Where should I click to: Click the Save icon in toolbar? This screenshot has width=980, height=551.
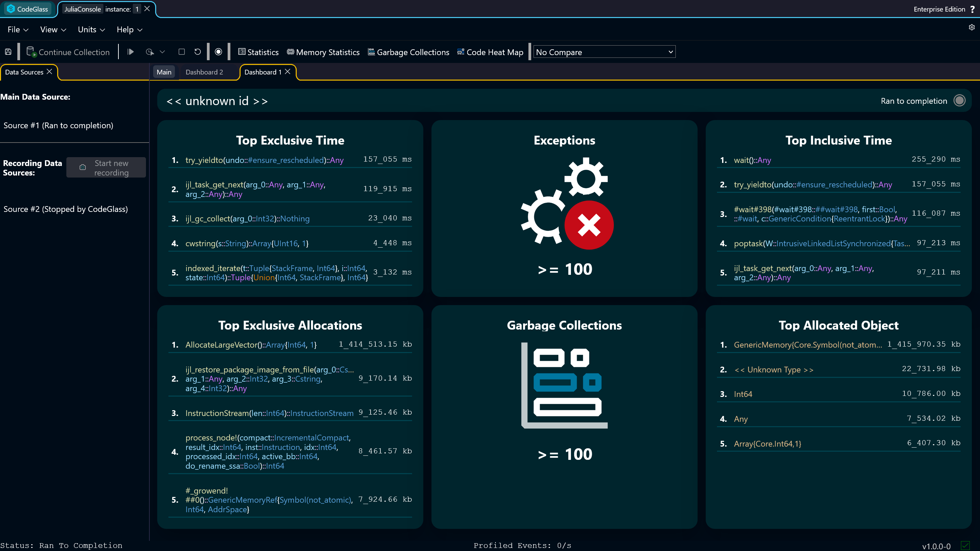click(8, 52)
